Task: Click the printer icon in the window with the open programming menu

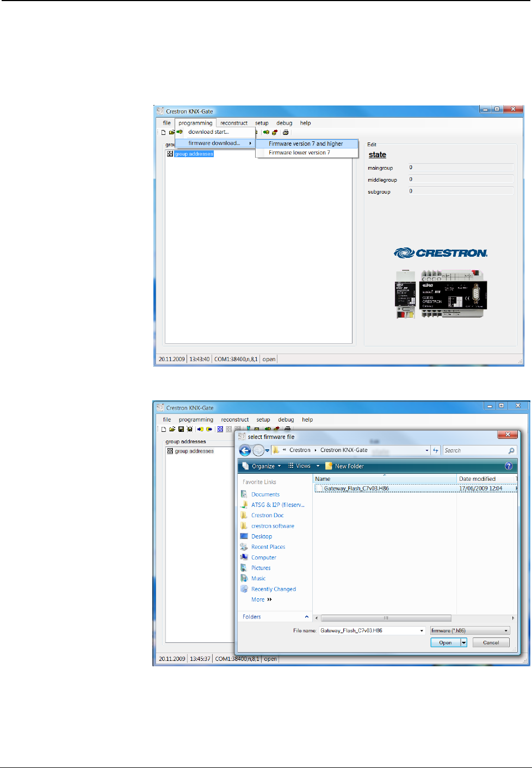Action: (286, 132)
